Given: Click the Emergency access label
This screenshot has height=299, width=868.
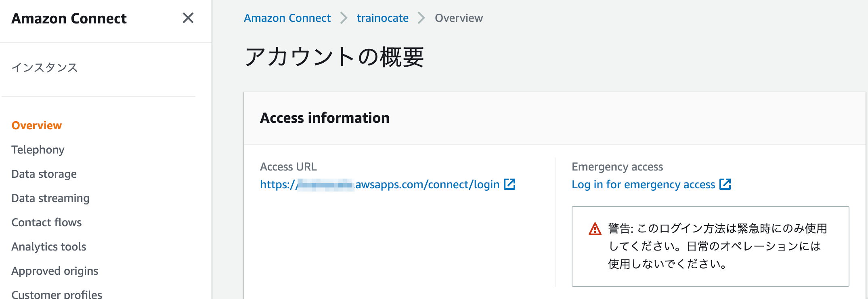Looking at the screenshot, I should 617,166.
